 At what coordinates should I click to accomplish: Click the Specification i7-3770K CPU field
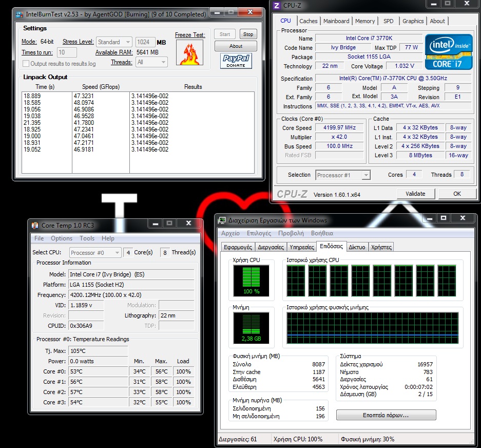(393, 78)
